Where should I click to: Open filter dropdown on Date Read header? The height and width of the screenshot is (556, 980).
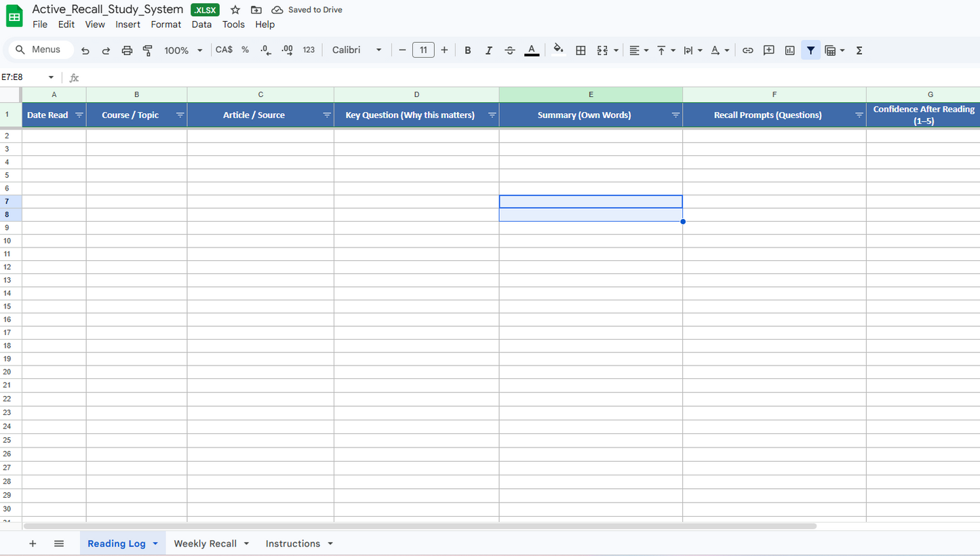click(79, 115)
